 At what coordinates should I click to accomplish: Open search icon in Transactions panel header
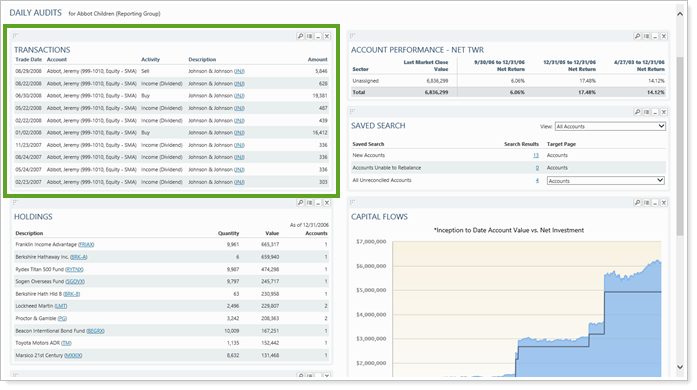[300, 36]
